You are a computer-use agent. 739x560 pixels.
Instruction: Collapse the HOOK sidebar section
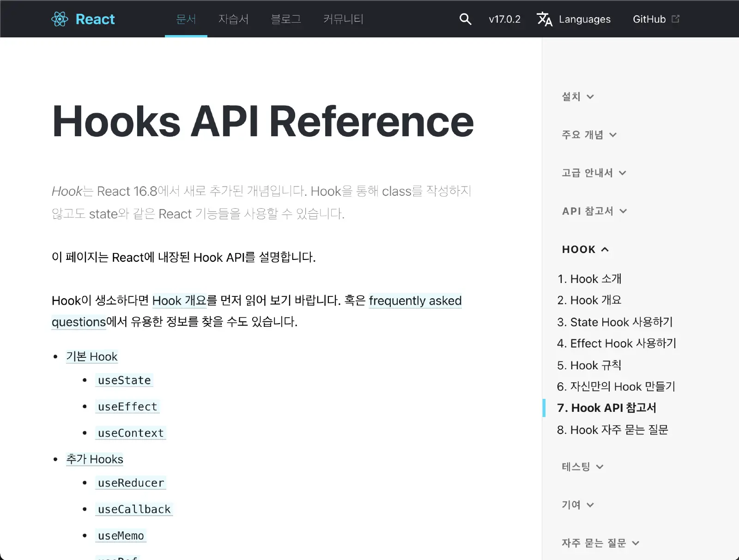tap(585, 249)
